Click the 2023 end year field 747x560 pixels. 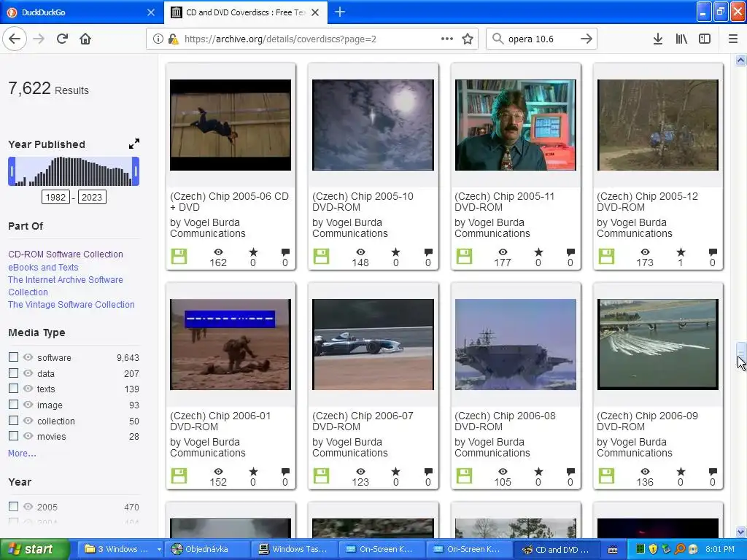pyautogui.click(x=92, y=197)
